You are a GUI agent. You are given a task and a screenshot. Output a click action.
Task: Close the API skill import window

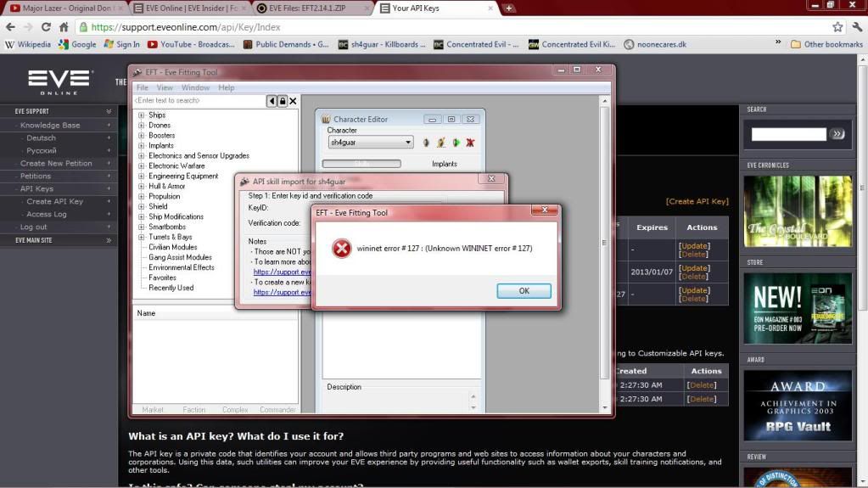coord(491,179)
